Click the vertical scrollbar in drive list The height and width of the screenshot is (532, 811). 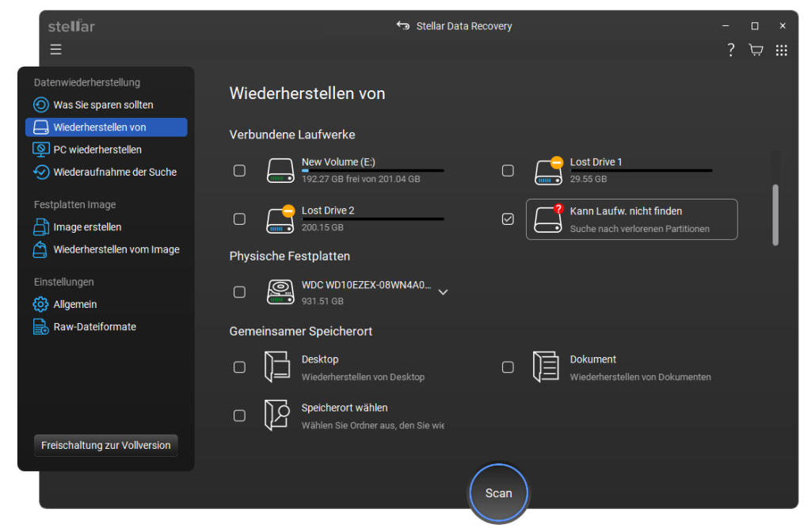[x=775, y=215]
